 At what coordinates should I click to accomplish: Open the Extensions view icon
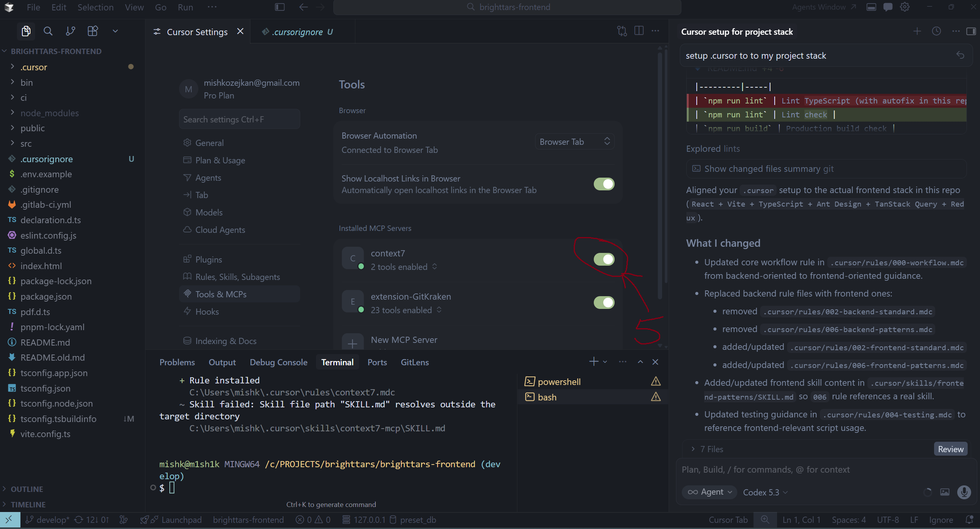pyautogui.click(x=93, y=31)
